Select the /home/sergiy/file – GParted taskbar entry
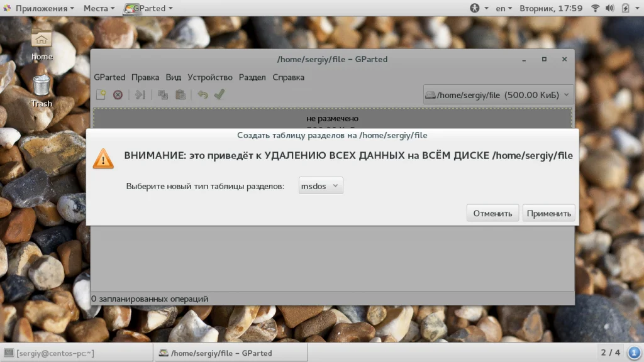The image size is (644, 362). tap(231, 353)
